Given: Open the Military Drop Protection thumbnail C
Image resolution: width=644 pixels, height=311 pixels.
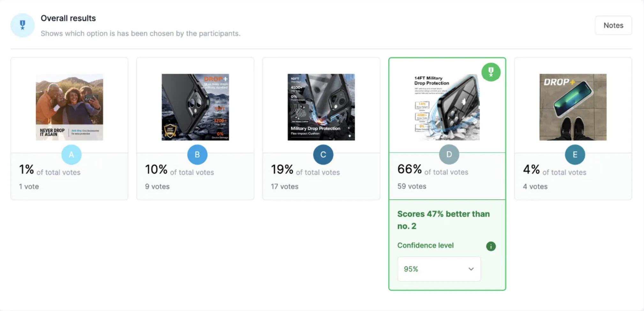Looking at the screenshot, I should [321, 107].
